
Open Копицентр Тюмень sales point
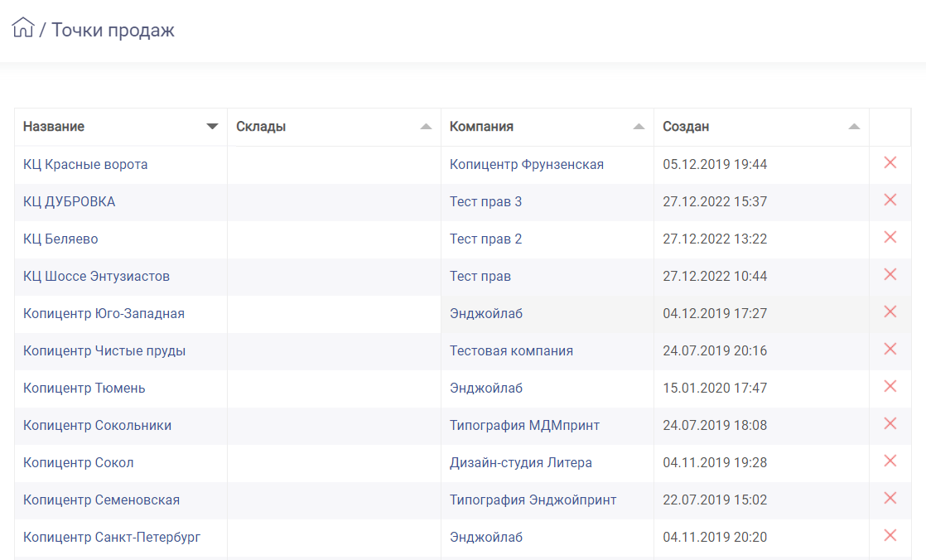[x=84, y=388]
